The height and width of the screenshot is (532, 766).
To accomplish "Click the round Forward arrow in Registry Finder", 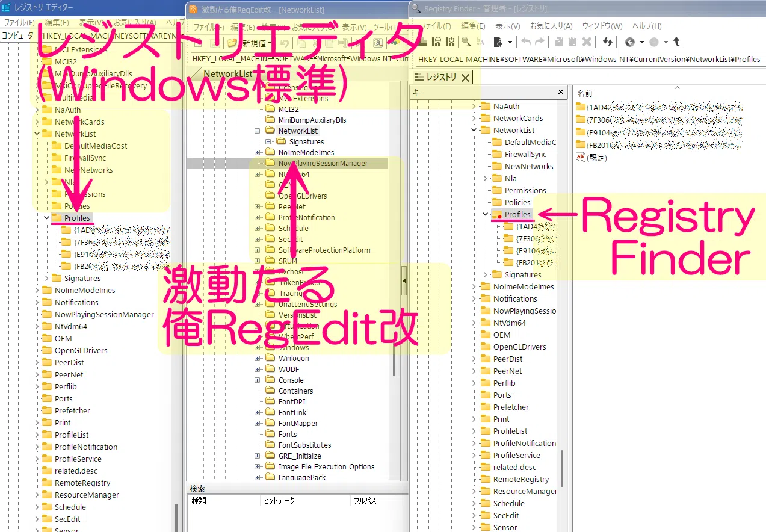I will pyautogui.click(x=654, y=42).
